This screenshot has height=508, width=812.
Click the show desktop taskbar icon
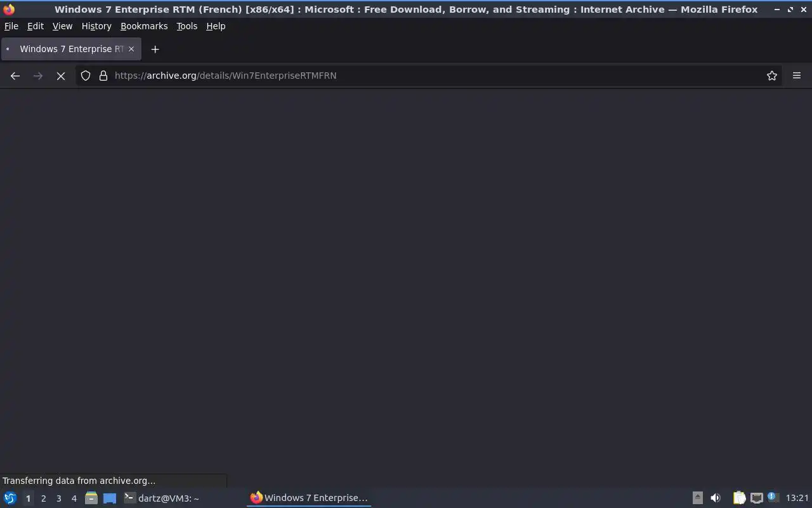[110, 498]
